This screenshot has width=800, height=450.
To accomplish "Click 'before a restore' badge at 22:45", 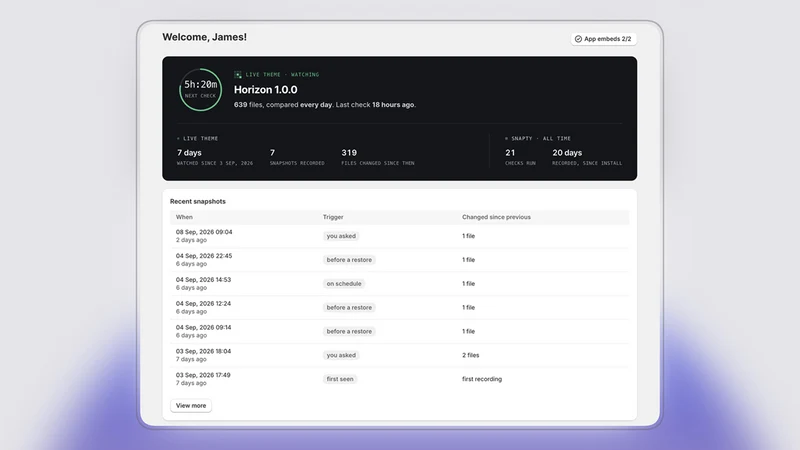I will click(x=349, y=260).
